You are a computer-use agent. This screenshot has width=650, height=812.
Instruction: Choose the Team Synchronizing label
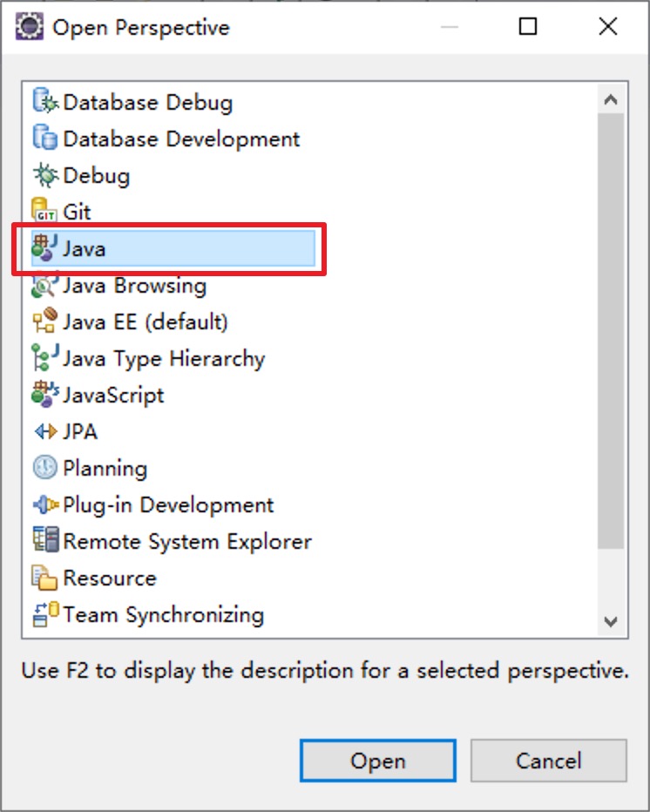coord(164,615)
